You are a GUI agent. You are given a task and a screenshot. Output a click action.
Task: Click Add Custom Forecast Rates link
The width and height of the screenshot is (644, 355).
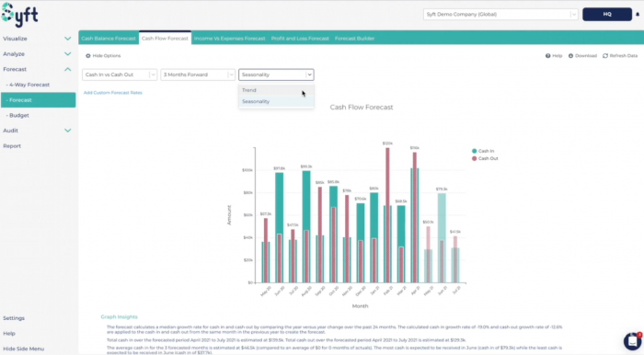(x=113, y=93)
